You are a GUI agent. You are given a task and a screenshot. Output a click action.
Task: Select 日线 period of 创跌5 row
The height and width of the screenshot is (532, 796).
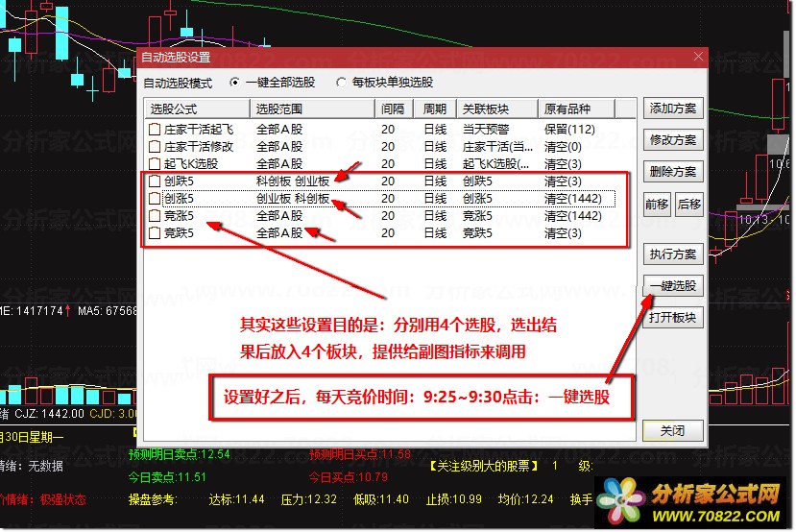pos(436,181)
